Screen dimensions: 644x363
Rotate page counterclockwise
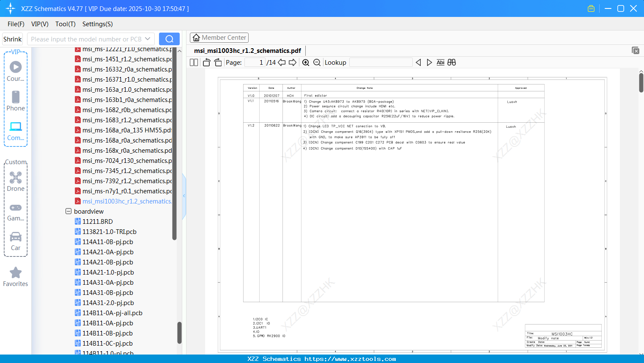coord(206,63)
